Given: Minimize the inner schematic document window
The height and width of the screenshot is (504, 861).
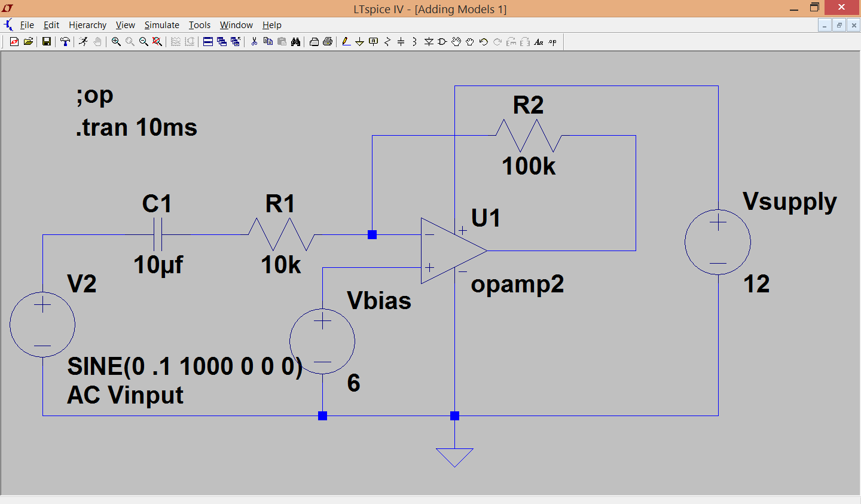Looking at the screenshot, I should (x=825, y=25).
